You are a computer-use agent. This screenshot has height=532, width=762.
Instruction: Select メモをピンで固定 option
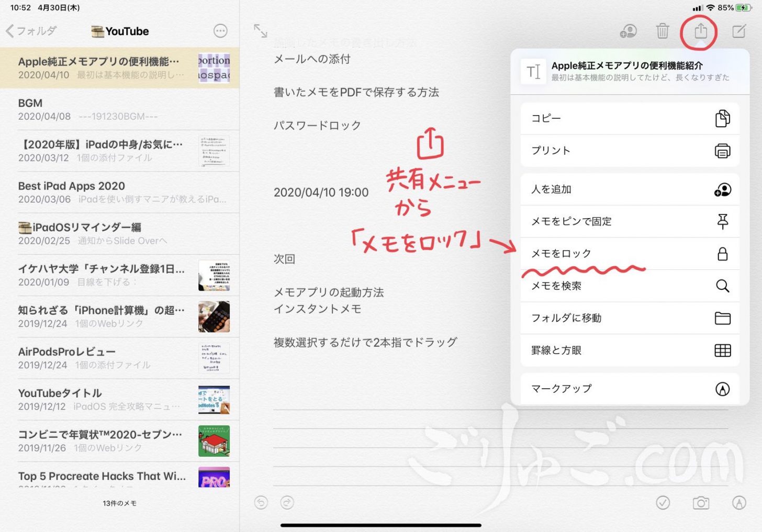tap(630, 221)
